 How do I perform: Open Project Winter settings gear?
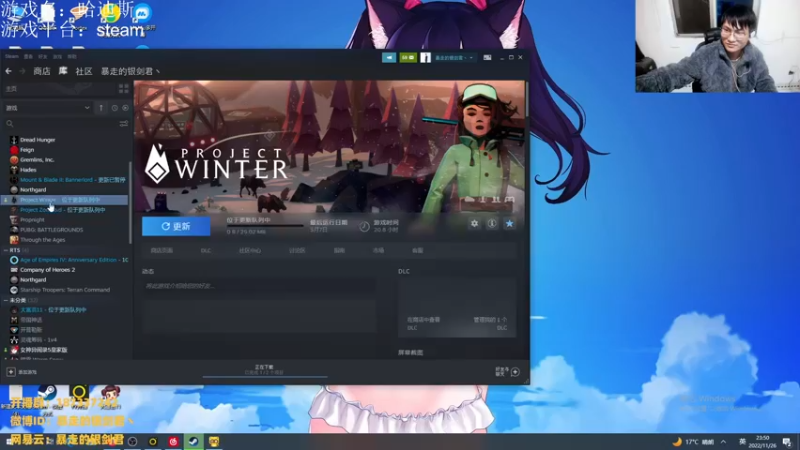click(474, 223)
